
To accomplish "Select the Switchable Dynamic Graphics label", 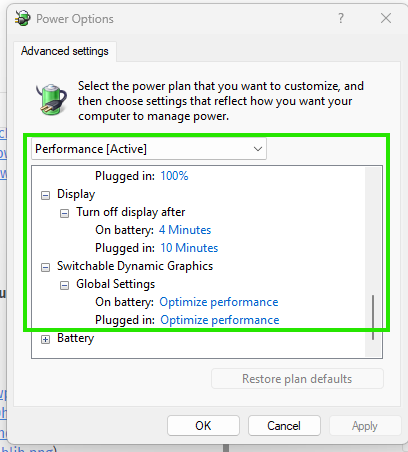I will (135, 266).
